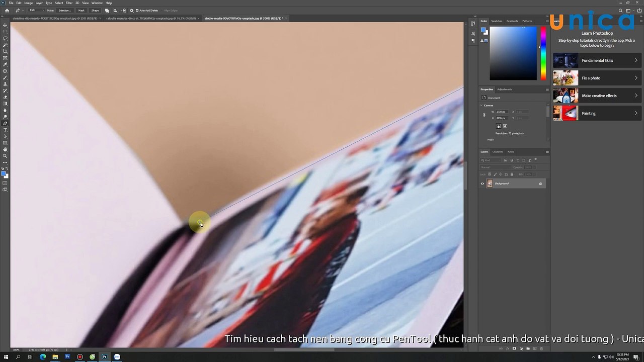Toggle the Background layer lock icon
The image size is (644, 362).
pyautogui.click(x=541, y=184)
